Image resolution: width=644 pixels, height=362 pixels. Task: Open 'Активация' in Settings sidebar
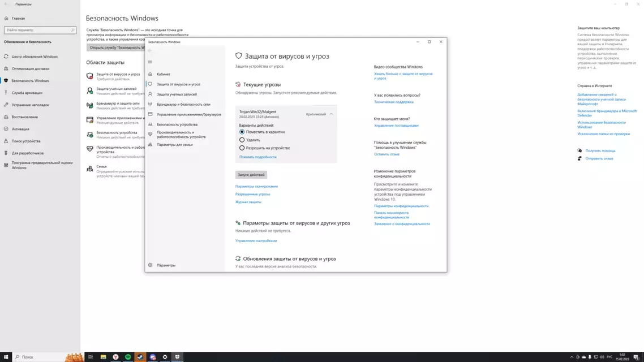[x=20, y=129]
